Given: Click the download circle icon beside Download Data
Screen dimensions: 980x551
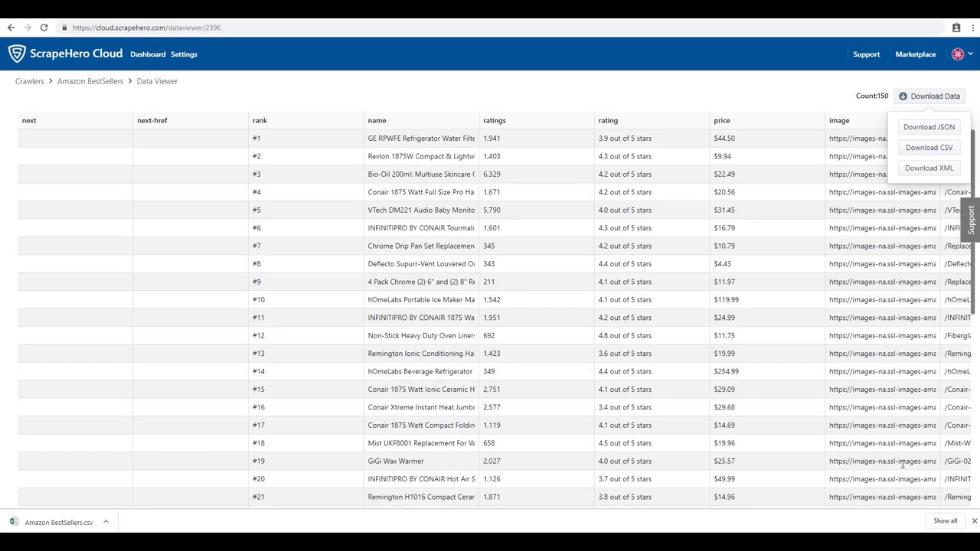Looking at the screenshot, I should point(903,96).
